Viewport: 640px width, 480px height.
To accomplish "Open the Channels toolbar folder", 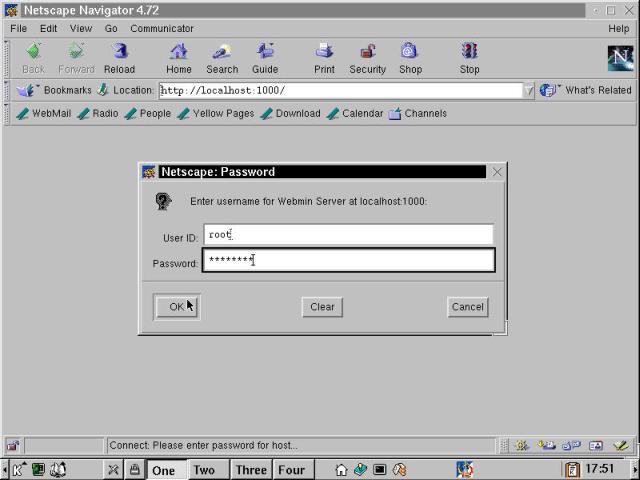I will [418, 113].
